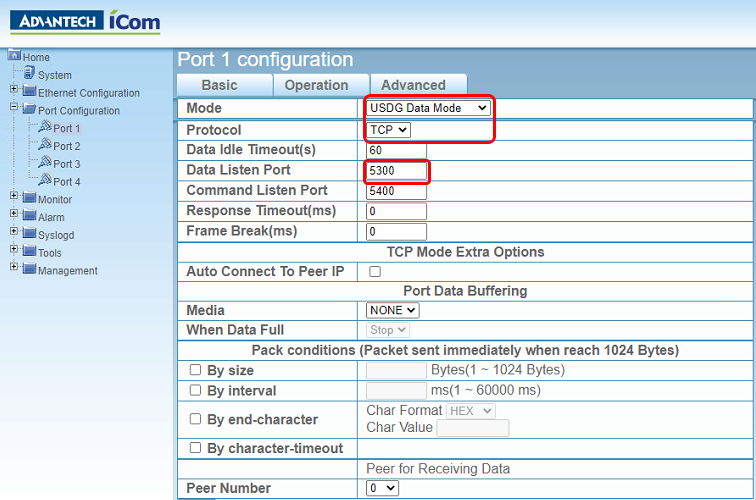Open the System link in sidebar
756x500 pixels.
[55, 75]
